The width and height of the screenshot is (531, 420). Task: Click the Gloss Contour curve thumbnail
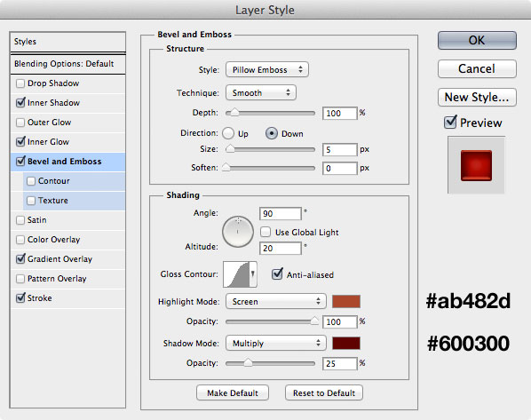[236, 274]
